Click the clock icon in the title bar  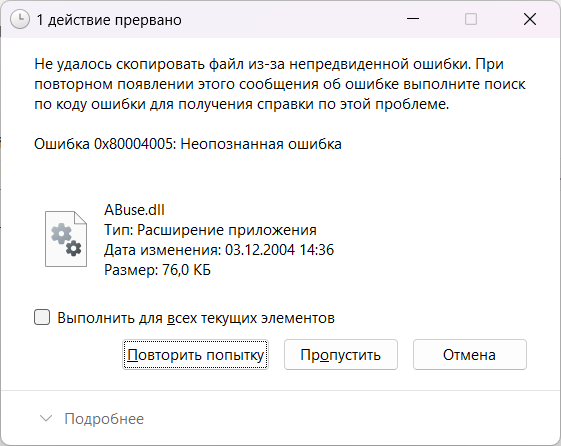pyautogui.click(x=20, y=19)
